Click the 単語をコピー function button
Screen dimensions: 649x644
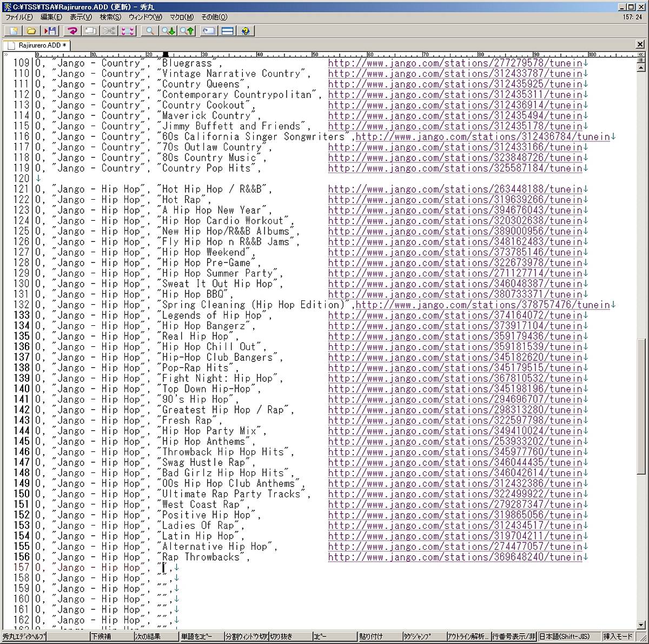[202, 636]
